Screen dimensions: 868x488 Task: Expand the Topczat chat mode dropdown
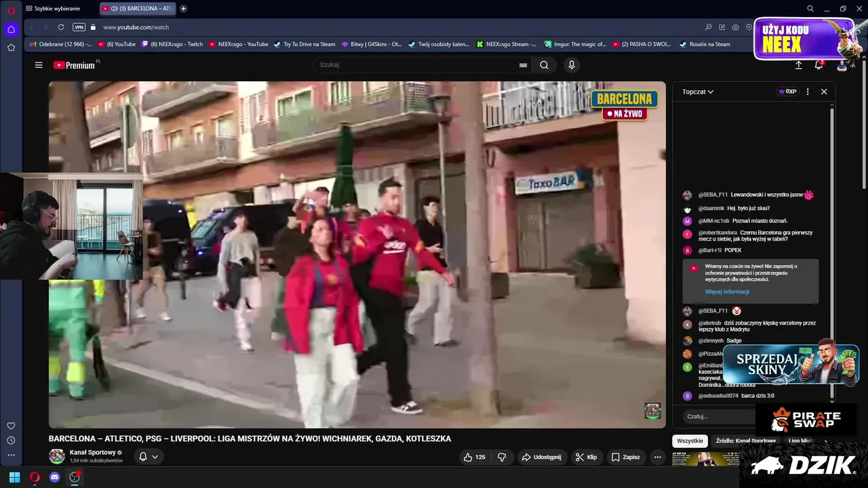(698, 91)
